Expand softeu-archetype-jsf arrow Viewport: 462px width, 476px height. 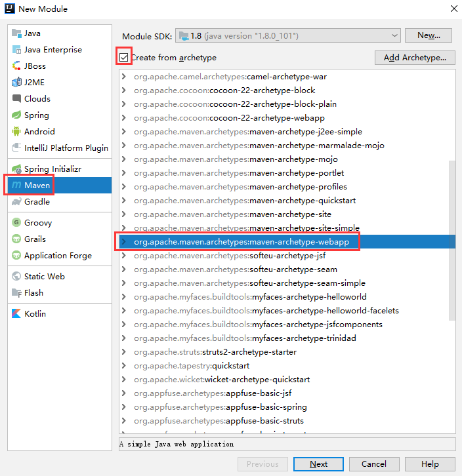pos(124,256)
